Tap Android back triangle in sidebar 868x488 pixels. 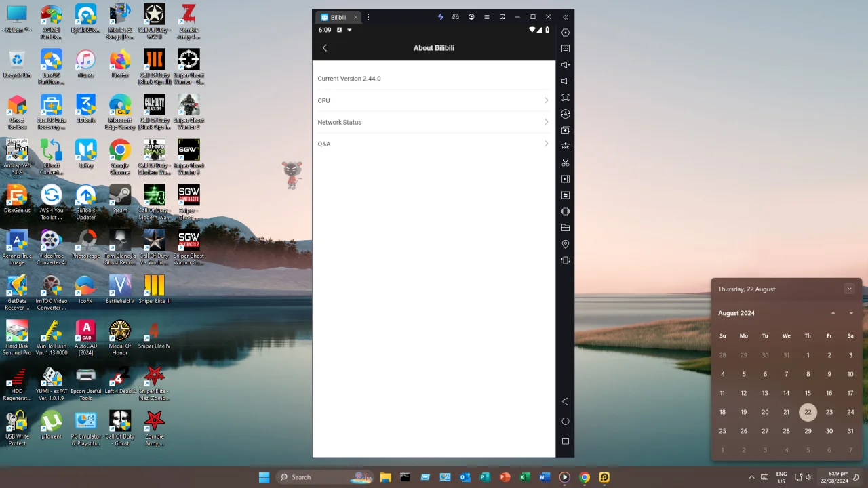[566, 401]
